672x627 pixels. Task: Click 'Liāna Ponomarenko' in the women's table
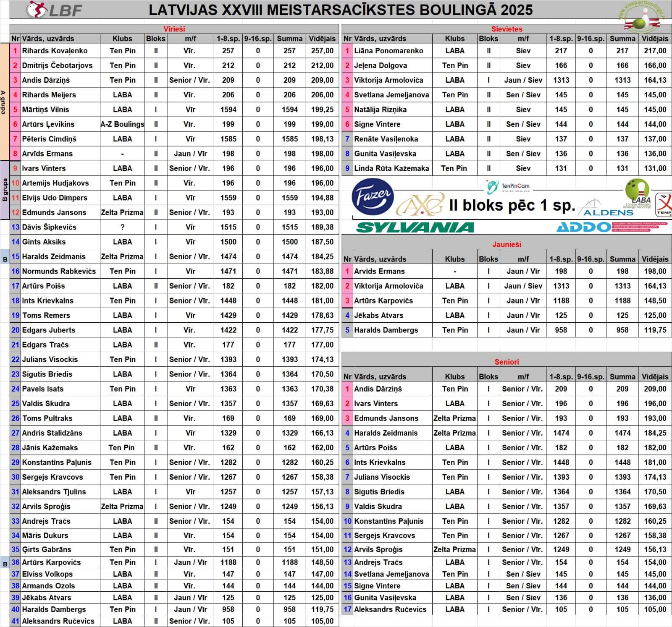392,51
